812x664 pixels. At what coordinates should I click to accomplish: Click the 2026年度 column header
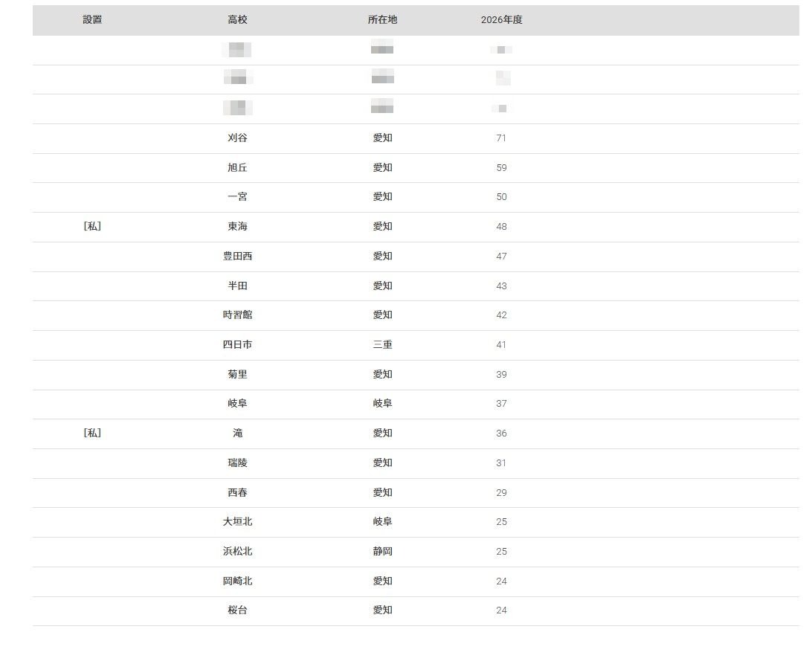coord(501,20)
